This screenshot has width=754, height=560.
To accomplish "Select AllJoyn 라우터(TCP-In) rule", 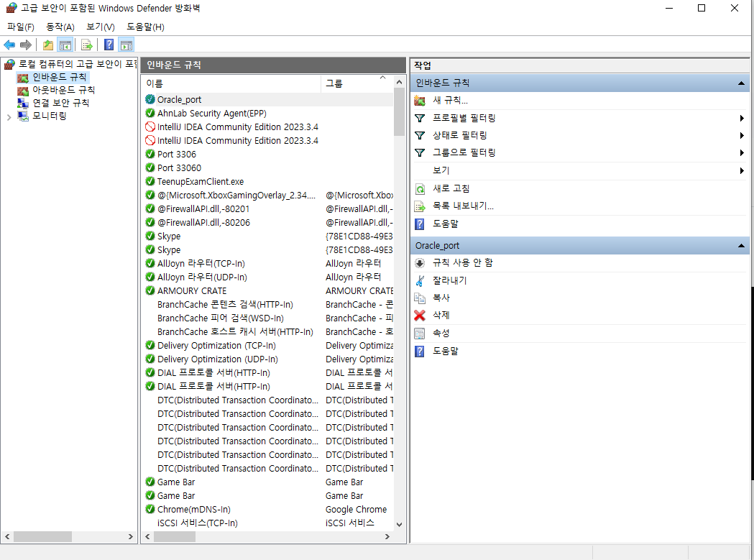I will click(x=201, y=264).
